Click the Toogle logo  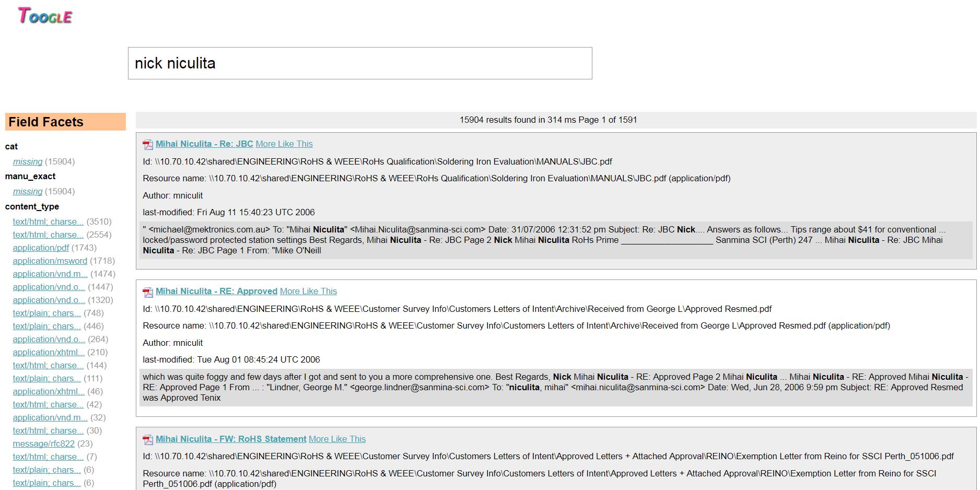coord(45,16)
